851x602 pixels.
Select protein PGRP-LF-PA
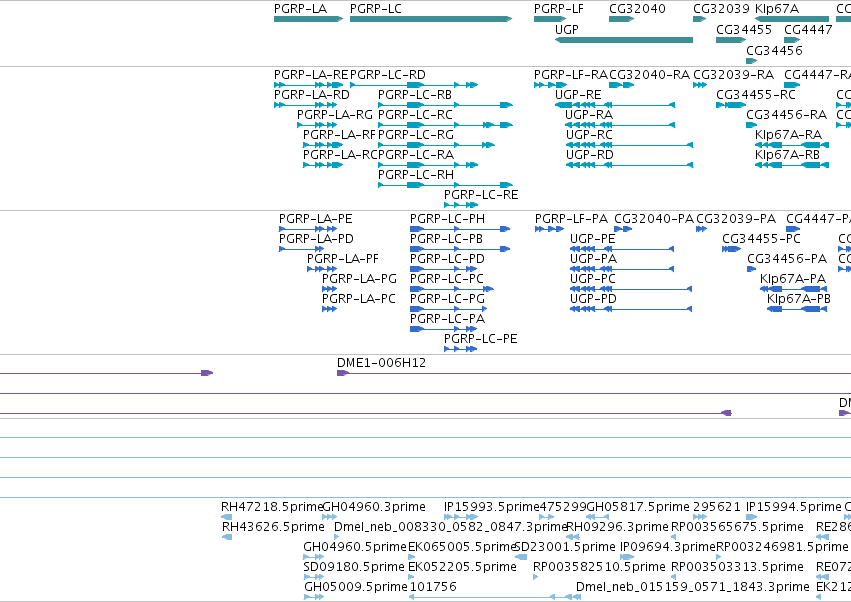[549, 229]
